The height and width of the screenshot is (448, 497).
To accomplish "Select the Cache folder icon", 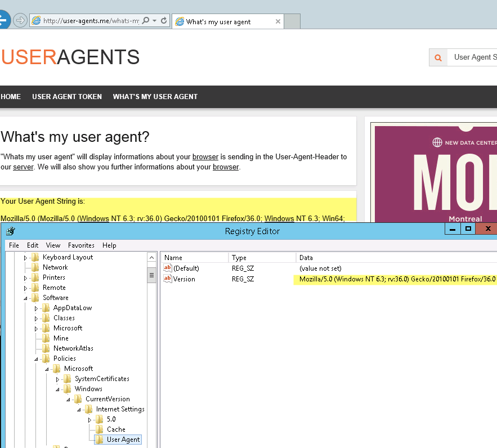I will (x=99, y=429).
